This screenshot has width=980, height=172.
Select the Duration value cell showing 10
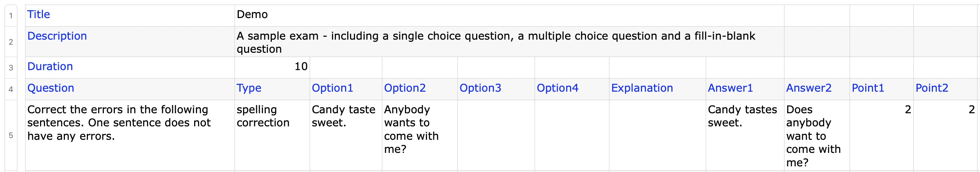point(272,67)
